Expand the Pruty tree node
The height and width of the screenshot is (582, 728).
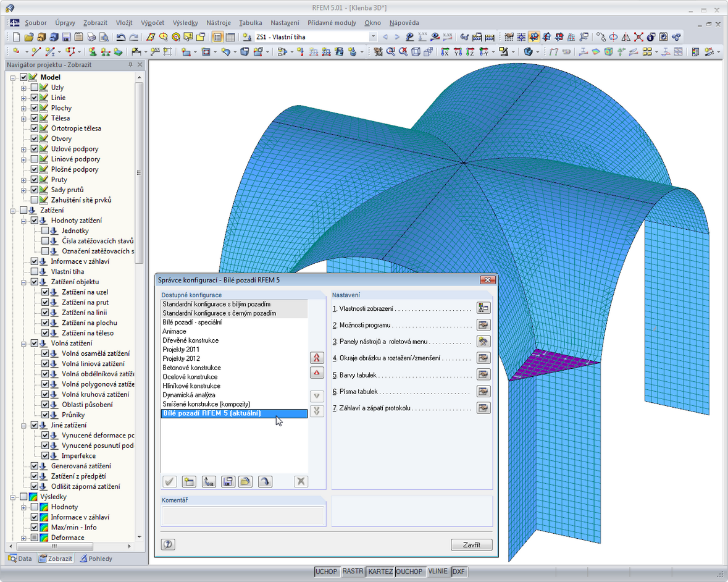click(x=23, y=180)
